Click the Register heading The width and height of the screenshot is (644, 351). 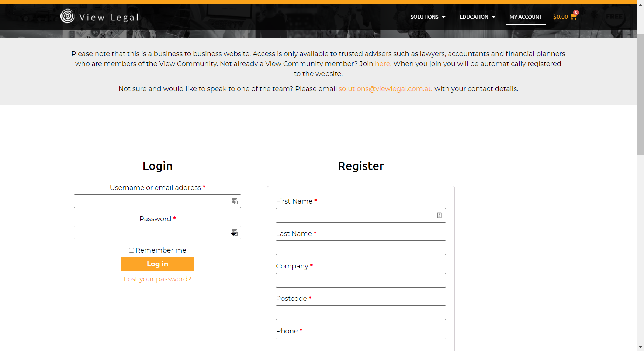pyautogui.click(x=361, y=166)
